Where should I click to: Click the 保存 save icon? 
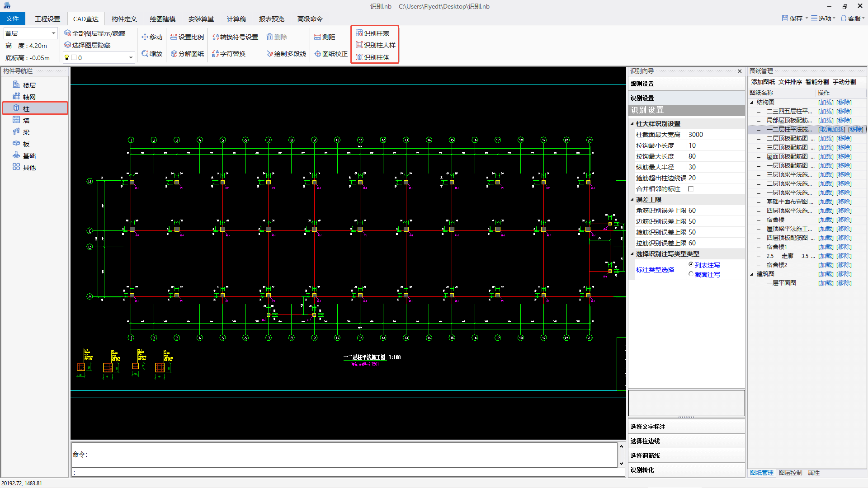tap(785, 18)
